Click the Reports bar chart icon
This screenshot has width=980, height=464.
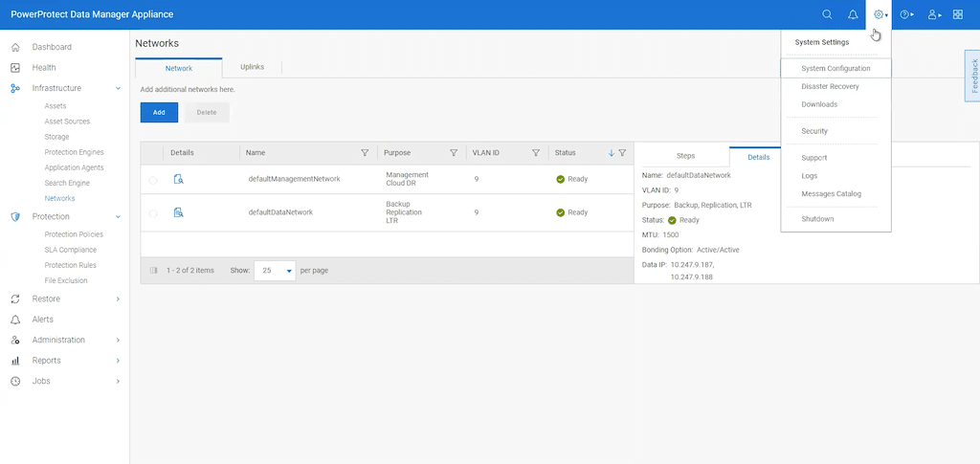pos(16,361)
